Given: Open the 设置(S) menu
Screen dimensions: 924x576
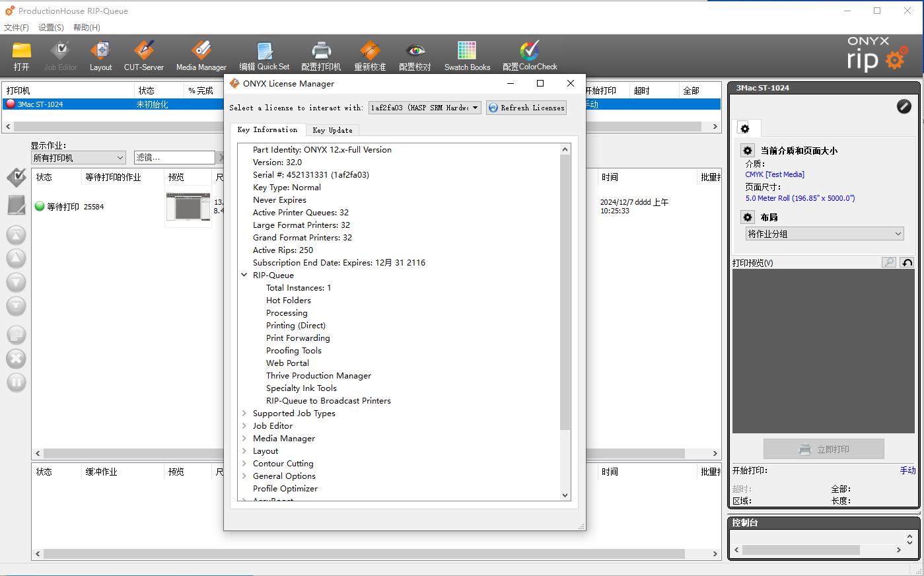Looking at the screenshot, I should coord(51,27).
